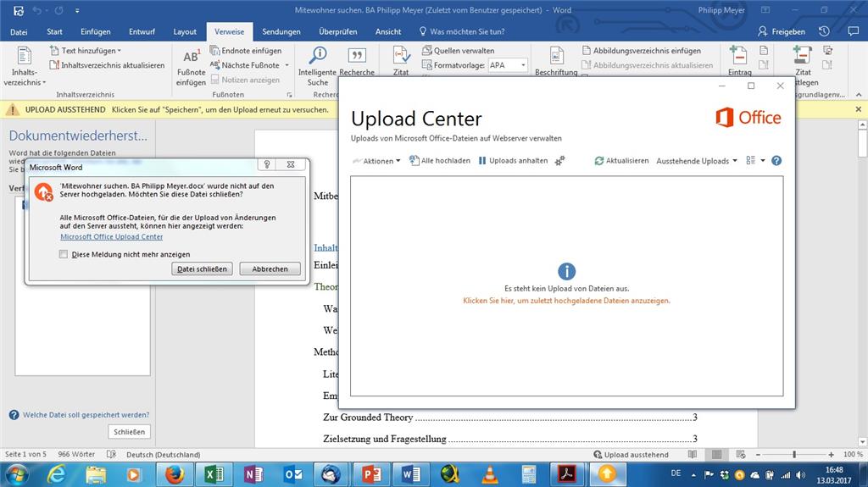
Task: Click the Upload ausstehend status bar item
Action: tap(631, 454)
